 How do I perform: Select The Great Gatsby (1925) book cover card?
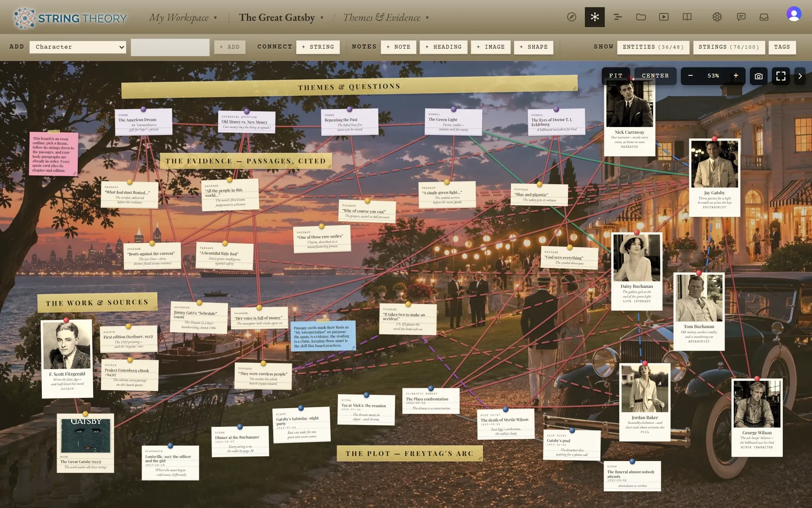[x=85, y=443]
